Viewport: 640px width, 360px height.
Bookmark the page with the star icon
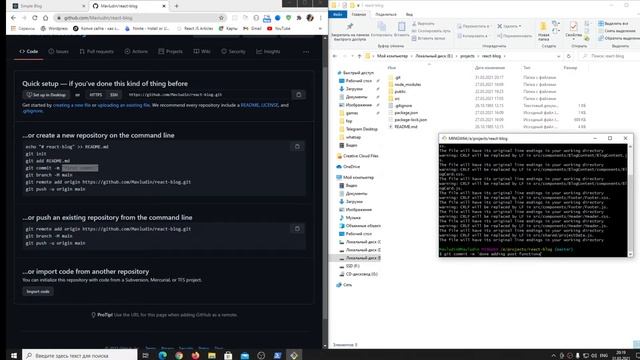221,18
